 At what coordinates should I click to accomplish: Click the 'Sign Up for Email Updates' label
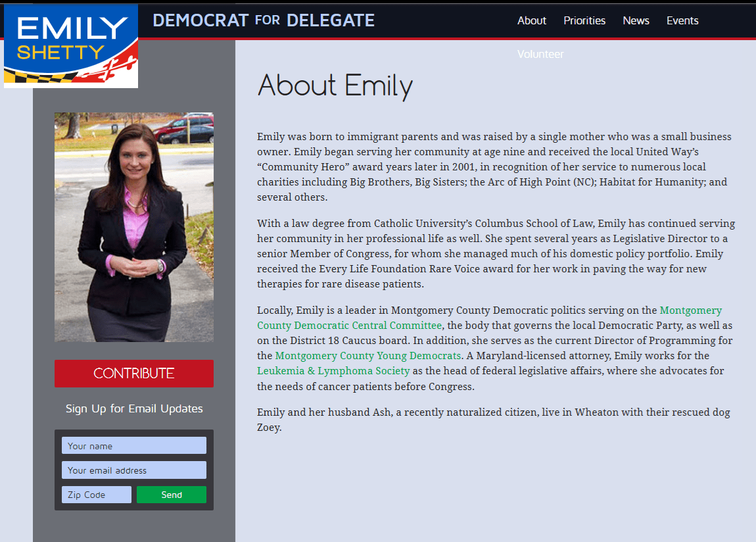133,408
